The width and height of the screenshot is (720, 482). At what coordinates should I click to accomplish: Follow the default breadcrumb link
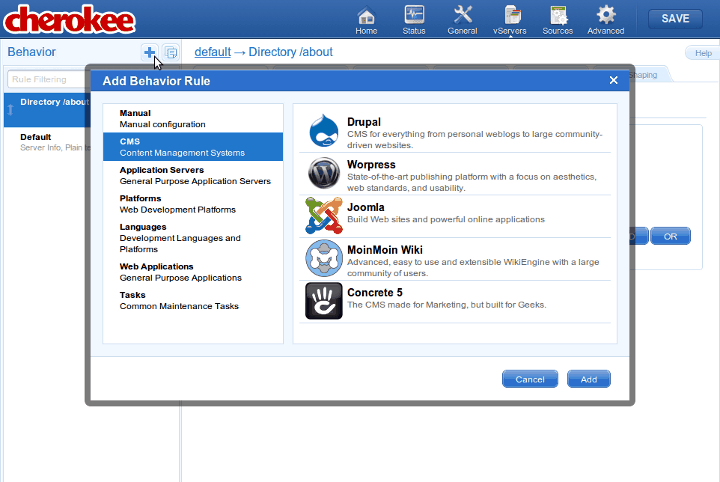coord(212,52)
